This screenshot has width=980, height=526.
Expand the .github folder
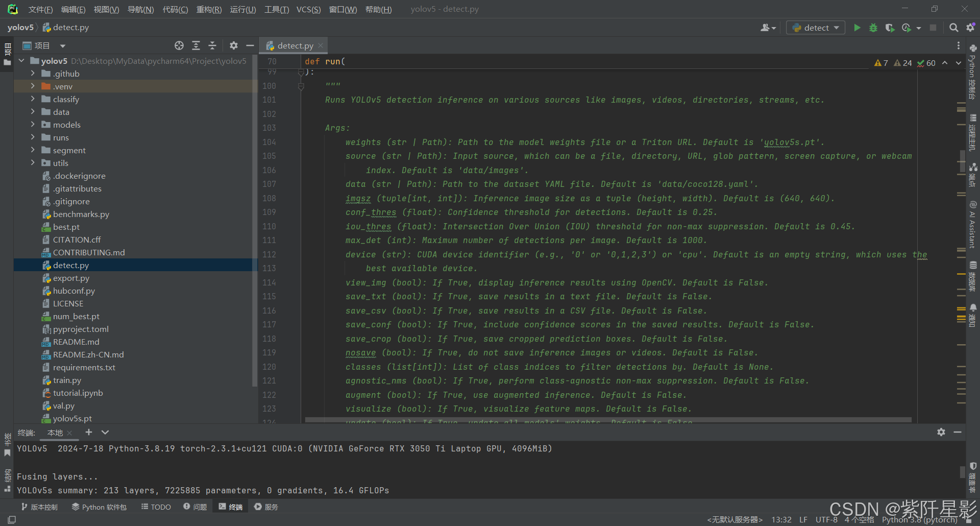[x=33, y=74]
